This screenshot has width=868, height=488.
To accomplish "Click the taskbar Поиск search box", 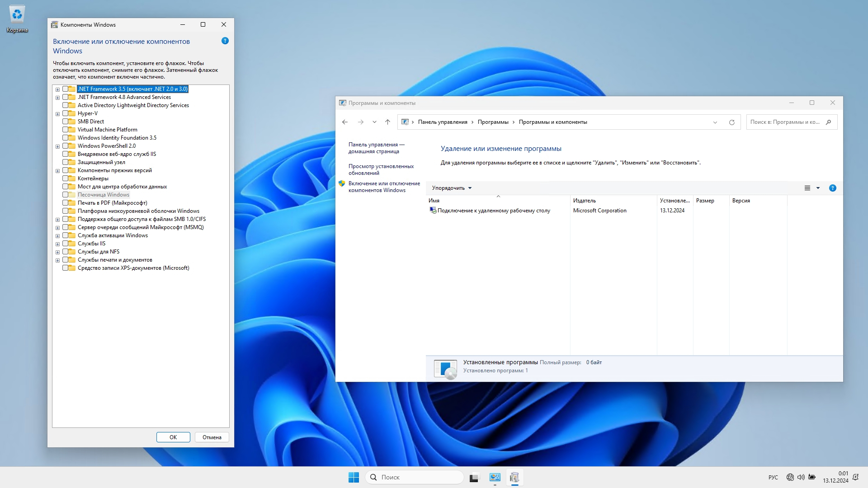I will click(x=414, y=477).
